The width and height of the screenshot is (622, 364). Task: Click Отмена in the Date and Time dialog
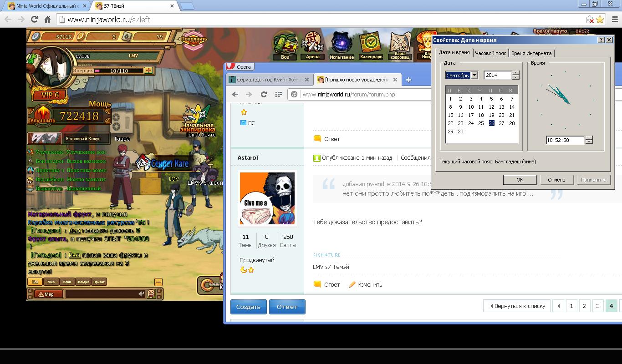[556, 180]
